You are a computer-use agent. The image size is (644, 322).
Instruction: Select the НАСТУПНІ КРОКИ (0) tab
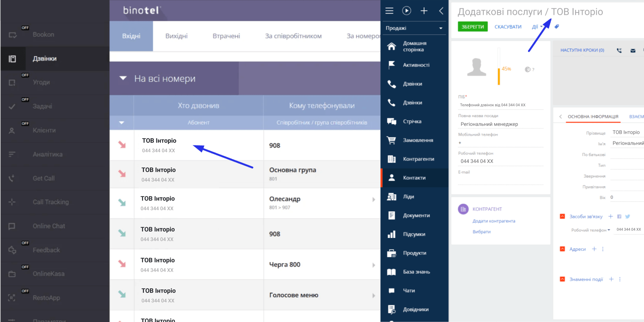click(x=582, y=50)
